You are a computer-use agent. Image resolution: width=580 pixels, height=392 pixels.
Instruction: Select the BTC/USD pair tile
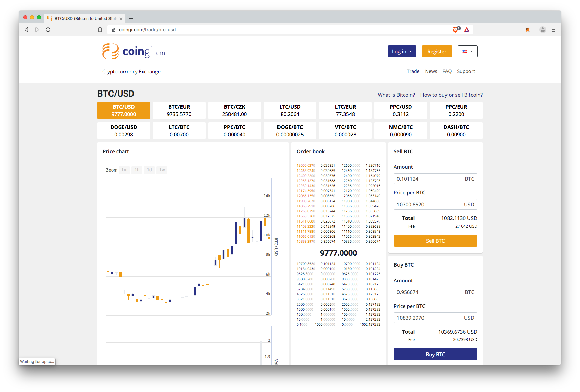124,110
